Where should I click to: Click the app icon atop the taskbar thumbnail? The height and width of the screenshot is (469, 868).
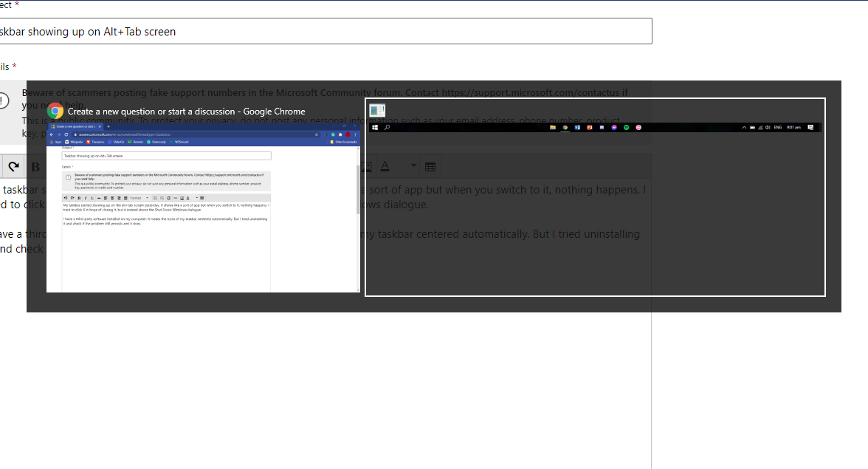point(377,111)
